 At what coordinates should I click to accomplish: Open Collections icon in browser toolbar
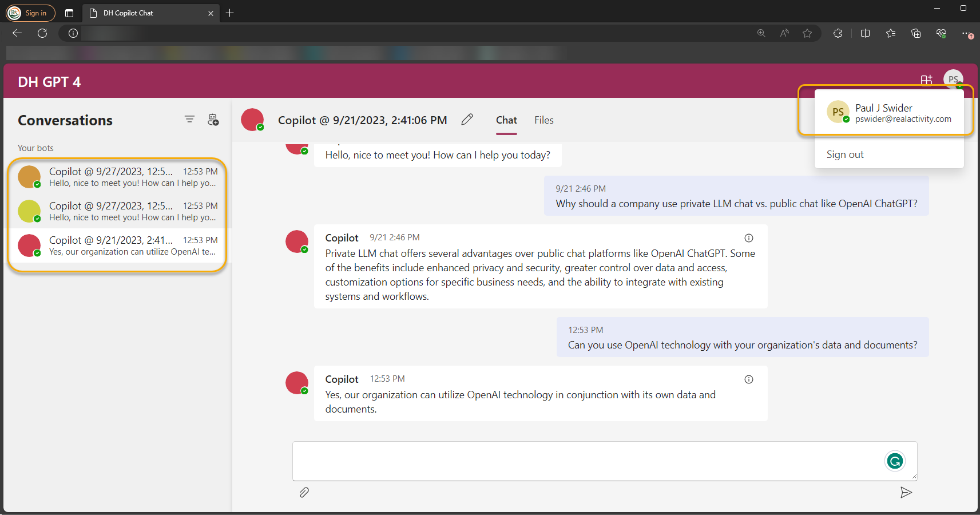(x=916, y=33)
